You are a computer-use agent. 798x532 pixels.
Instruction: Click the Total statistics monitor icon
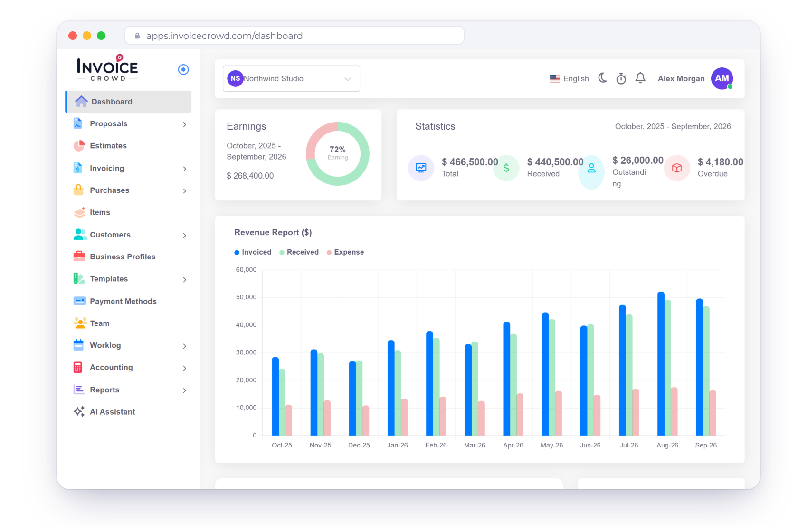[421, 168]
